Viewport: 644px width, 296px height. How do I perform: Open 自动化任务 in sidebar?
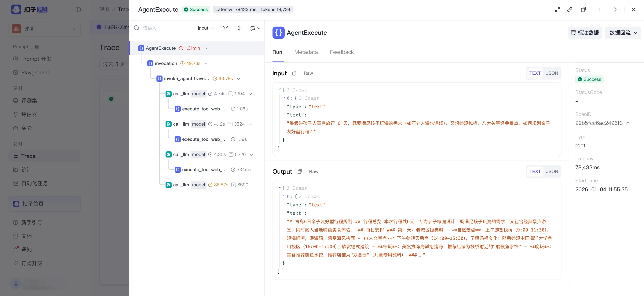coord(45,183)
